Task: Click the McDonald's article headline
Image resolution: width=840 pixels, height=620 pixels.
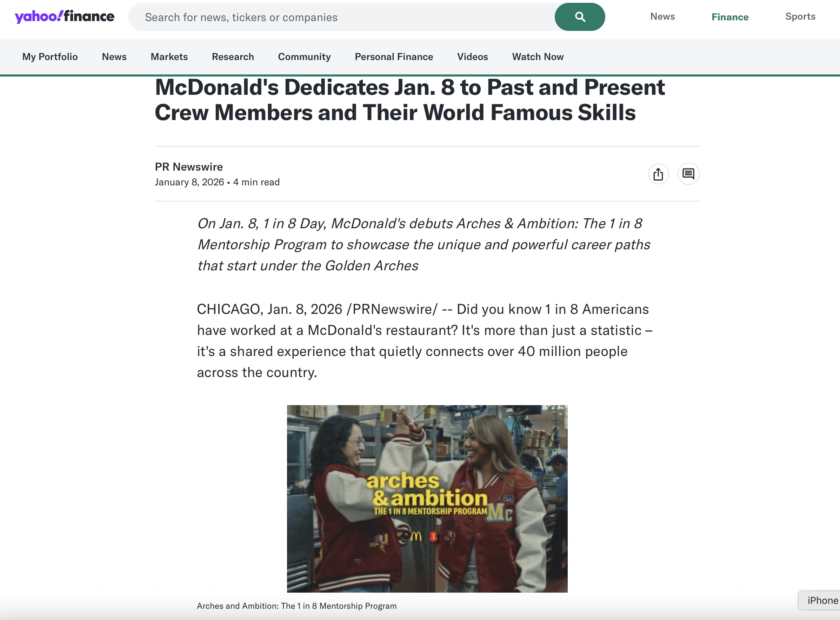Action: 409,100
